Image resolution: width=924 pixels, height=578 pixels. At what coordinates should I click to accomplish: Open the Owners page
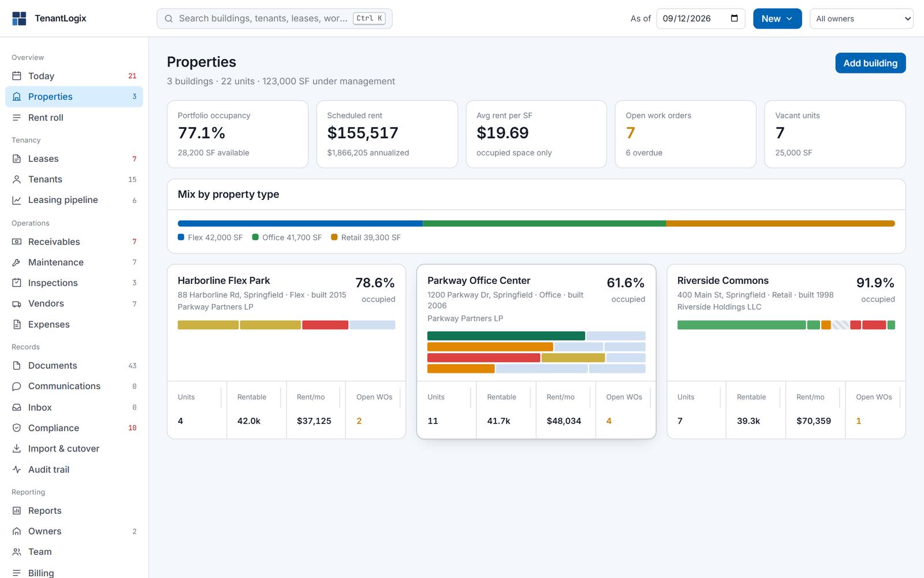point(74,531)
